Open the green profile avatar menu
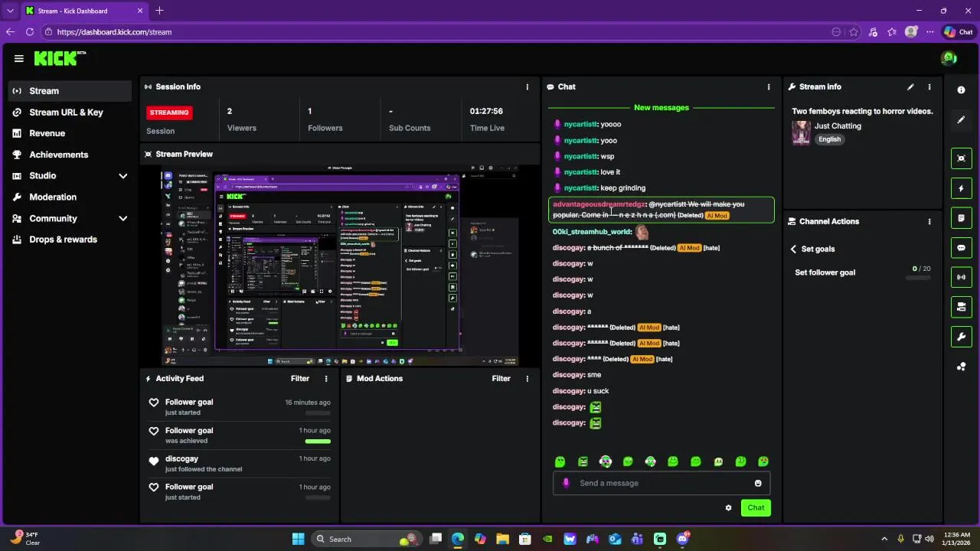This screenshot has height=551, width=980. 949,58
